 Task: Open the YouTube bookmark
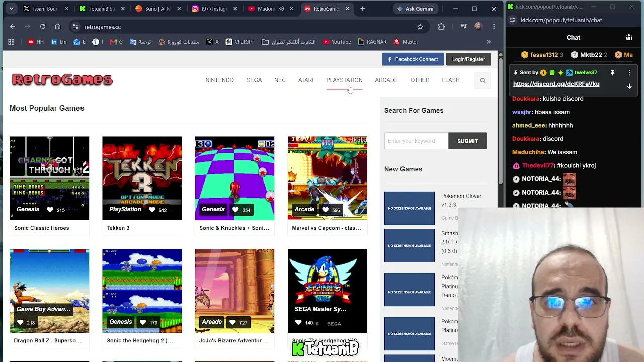[x=337, y=42]
